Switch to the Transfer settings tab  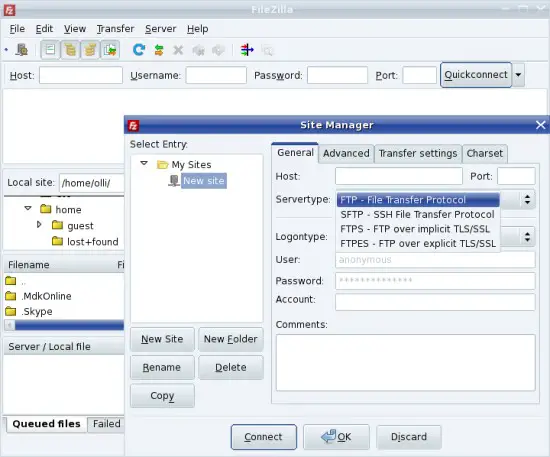[x=418, y=154]
